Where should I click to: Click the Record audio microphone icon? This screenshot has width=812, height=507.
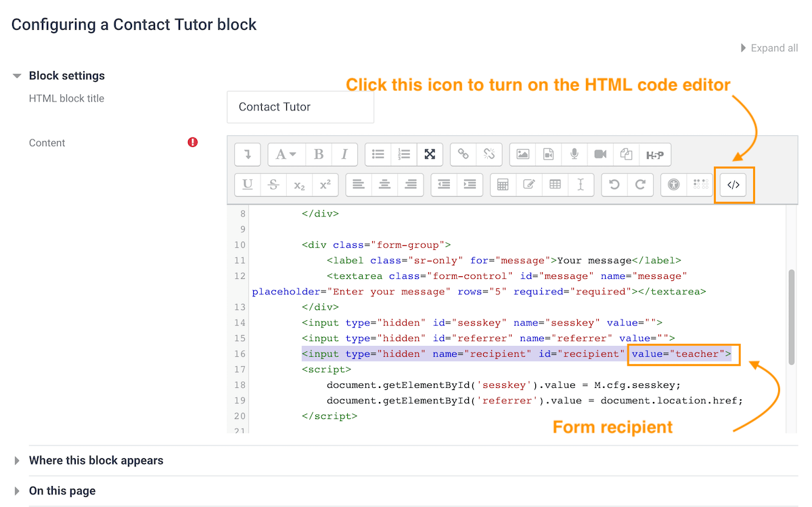[574, 154]
